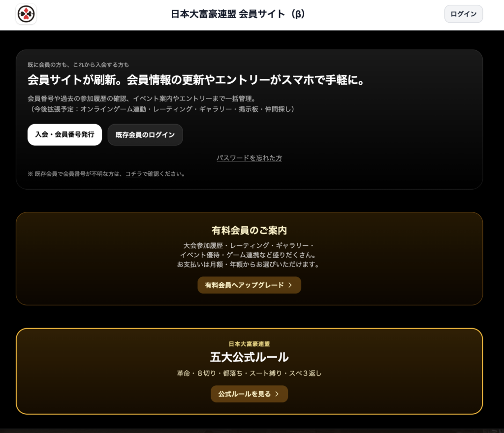Click イベント優待・ゲーム連携 text line
The image size is (504, 433).
point(249,255)
